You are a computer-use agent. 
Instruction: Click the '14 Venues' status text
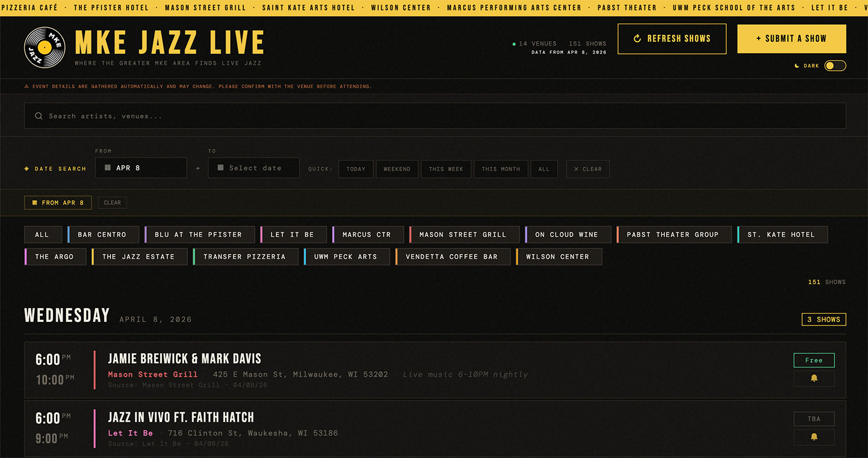538,43
